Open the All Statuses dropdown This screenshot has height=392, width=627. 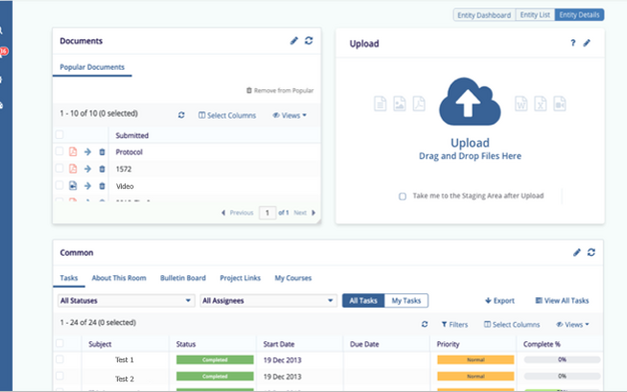pyautogui.click(x=126, y=300)
